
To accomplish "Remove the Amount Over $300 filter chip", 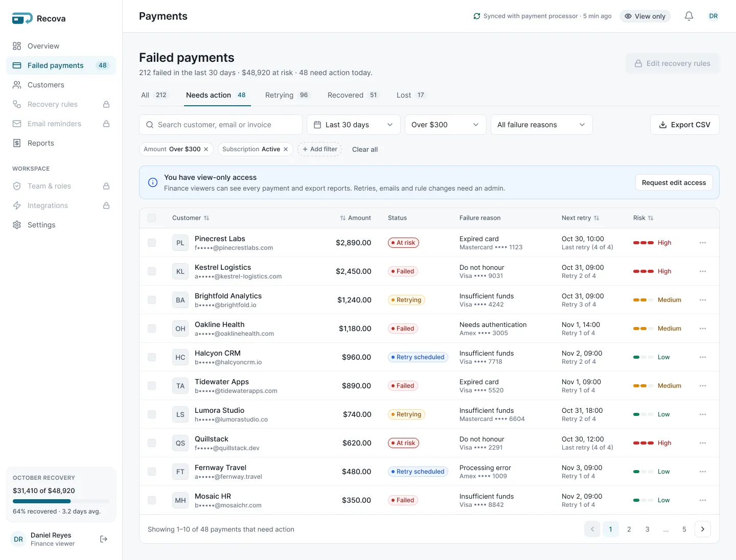I will coord(206,149).
